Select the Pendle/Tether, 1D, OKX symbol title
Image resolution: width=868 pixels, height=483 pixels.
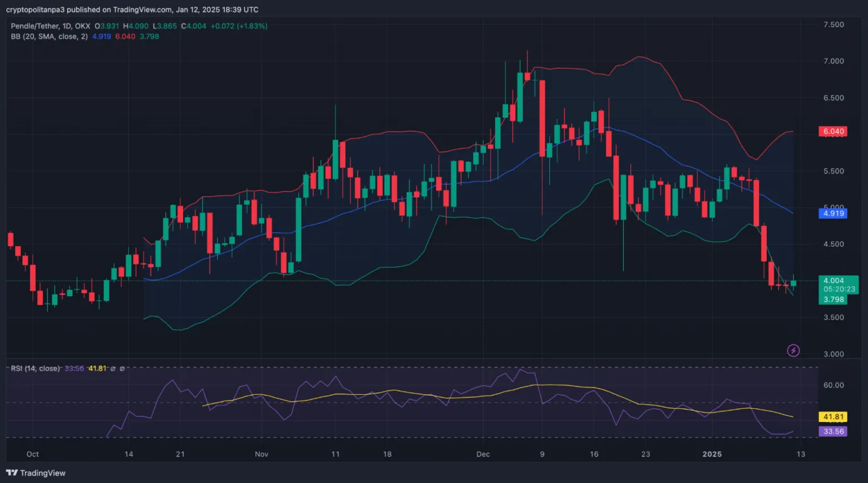[50, 26]
